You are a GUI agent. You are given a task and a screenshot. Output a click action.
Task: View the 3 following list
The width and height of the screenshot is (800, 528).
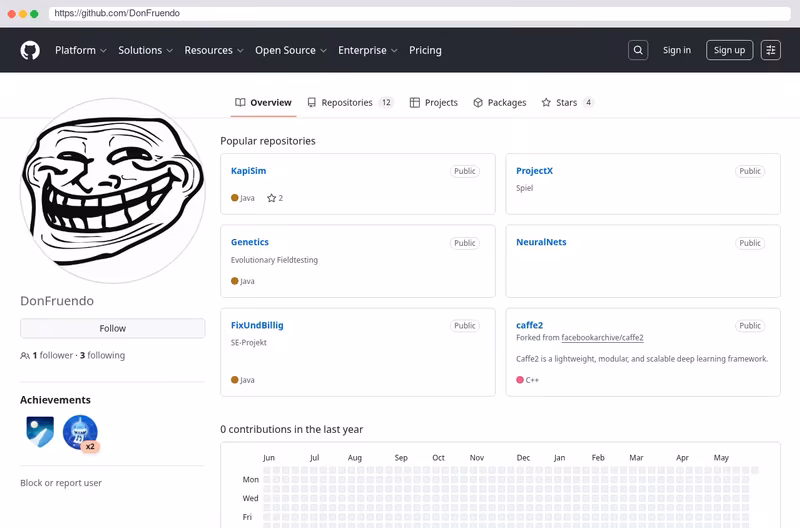pos(102,356)
